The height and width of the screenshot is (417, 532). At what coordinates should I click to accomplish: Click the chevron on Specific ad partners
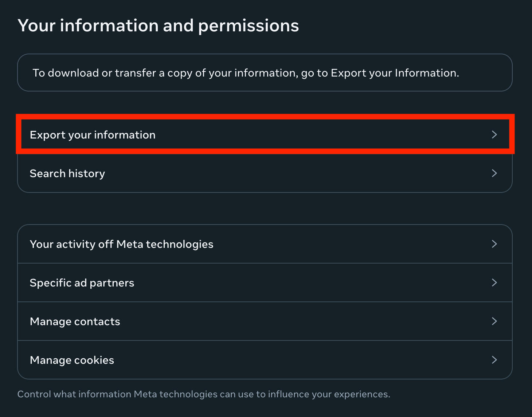click(x=494, y=282)
